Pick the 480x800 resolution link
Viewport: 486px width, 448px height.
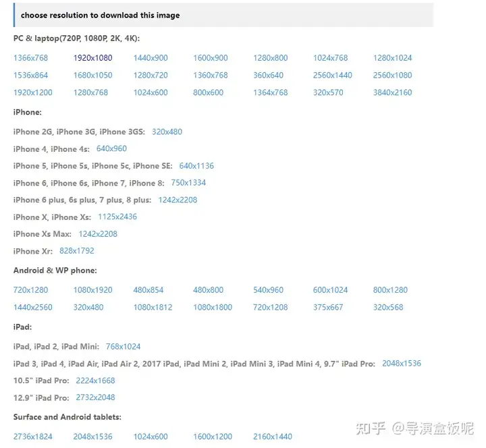[x=209, y=290]
